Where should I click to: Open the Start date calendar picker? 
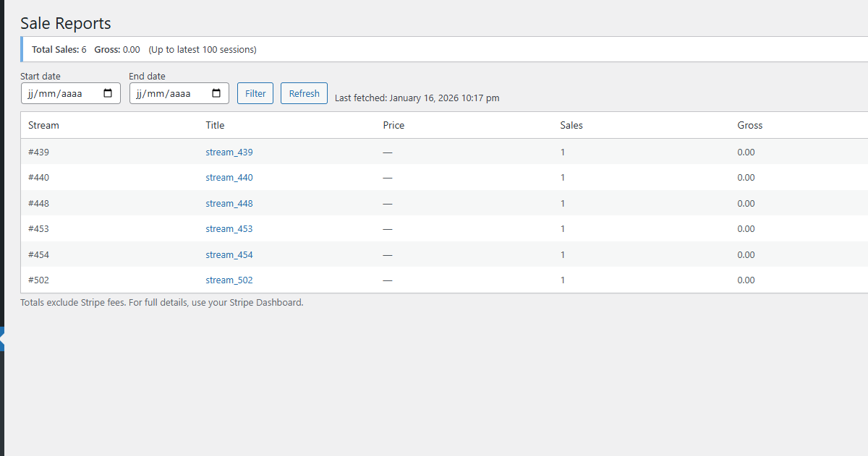(109, 93)
